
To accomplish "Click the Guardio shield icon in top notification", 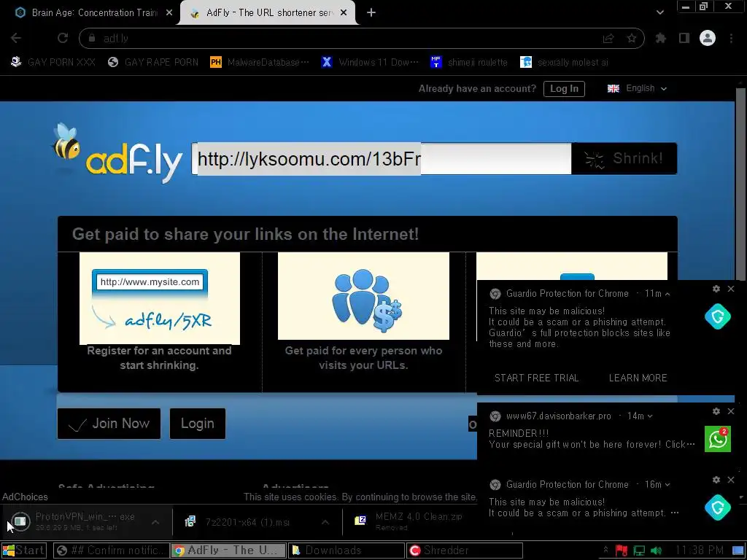I will coord(718,316).
